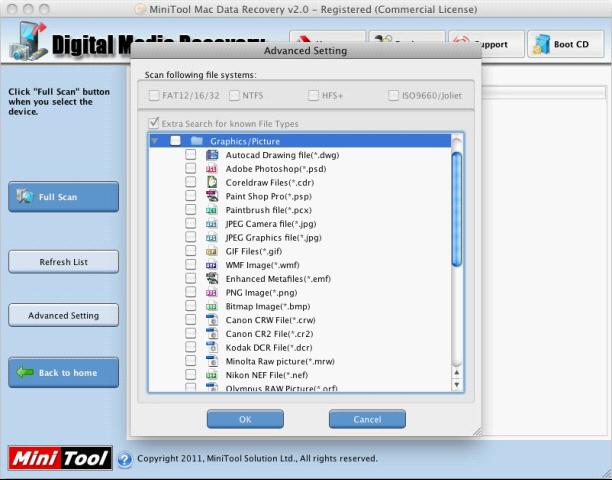The width and height of the screenshot is (612, 480).
Task: Go Back to home
Action: (64, 373)
